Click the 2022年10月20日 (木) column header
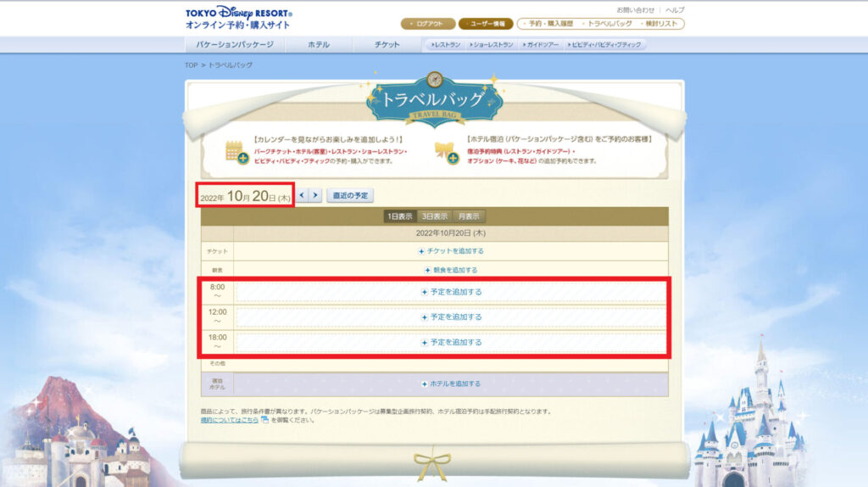 point(451,233)
